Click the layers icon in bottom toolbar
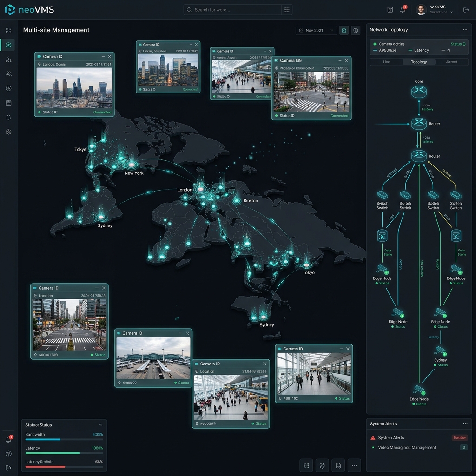 (x=322, y=465)
